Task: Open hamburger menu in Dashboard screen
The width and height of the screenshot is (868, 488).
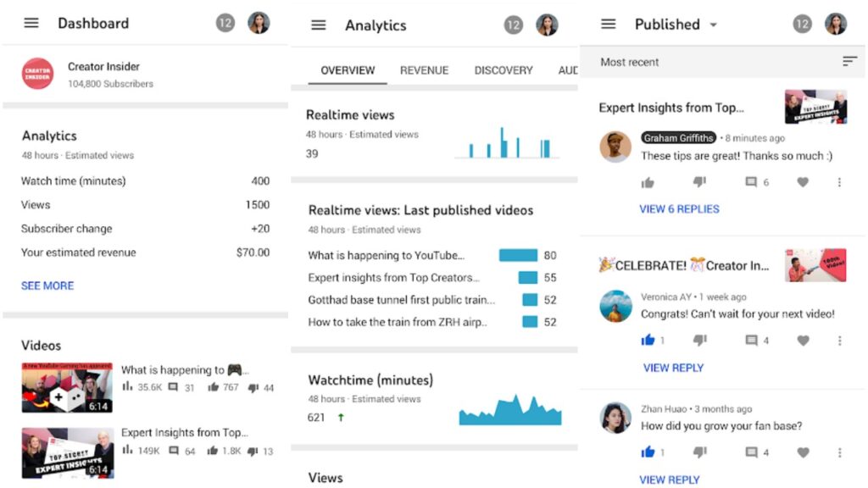Action: 31,23
